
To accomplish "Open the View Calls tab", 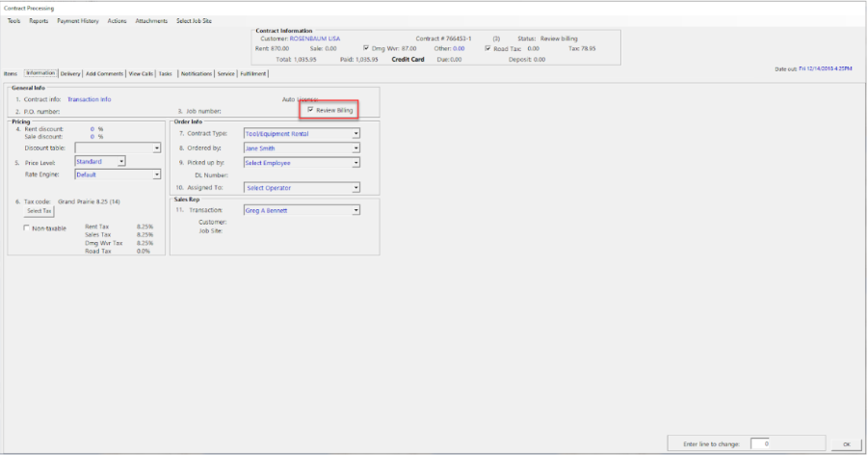I will 141,73.
